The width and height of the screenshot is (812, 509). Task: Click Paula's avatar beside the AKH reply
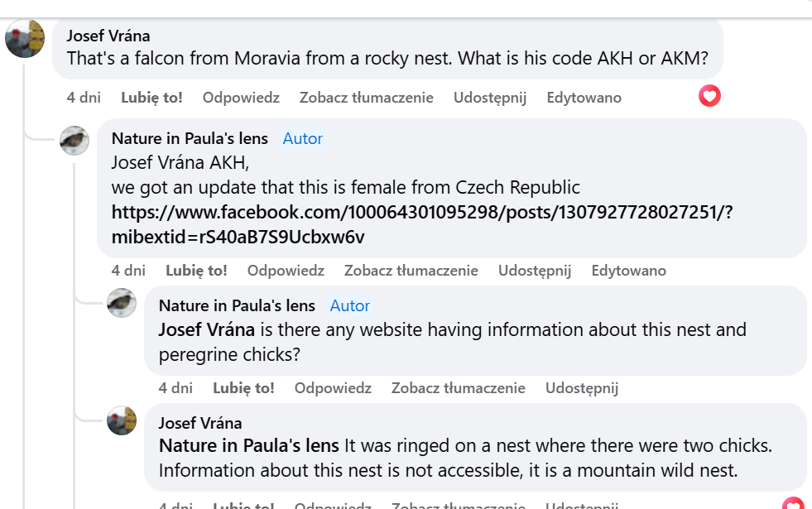(74, 141)
